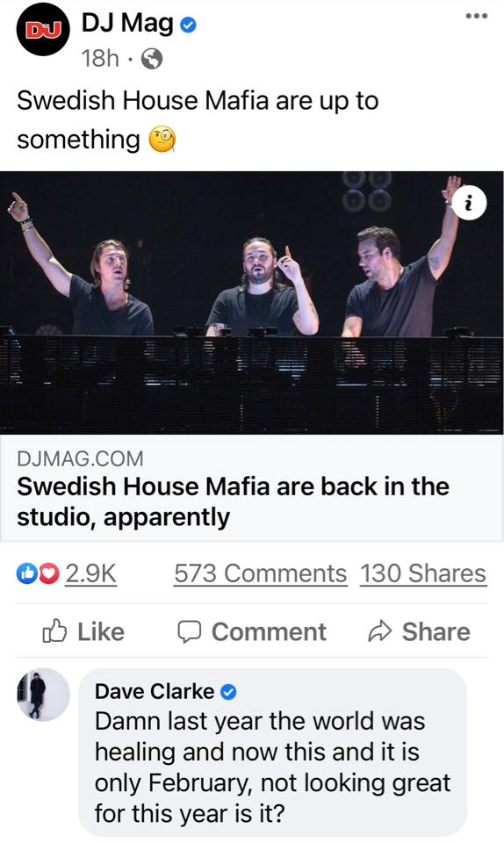
Task: Open the article headline link
Action: (233, 501)
